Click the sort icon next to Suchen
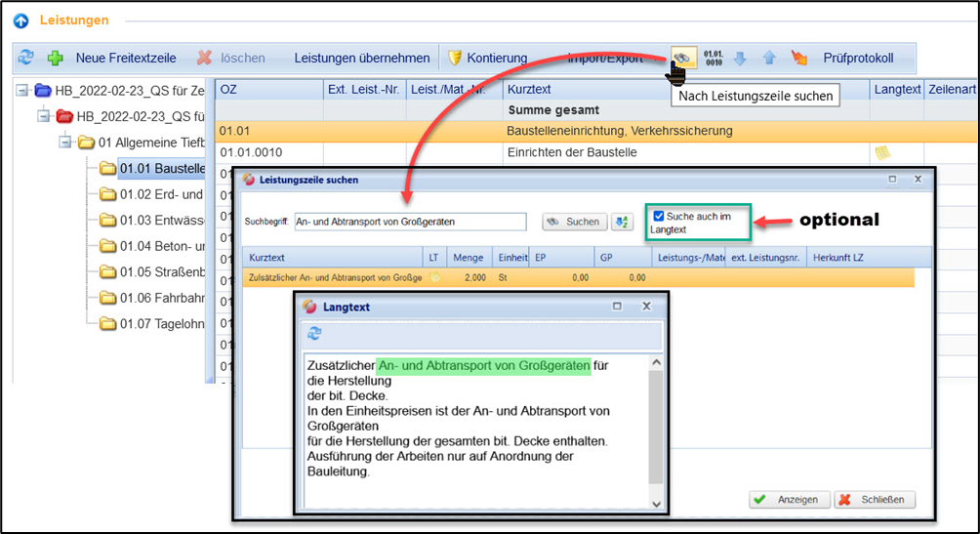Image resolution: width=980 pixels, height=534 pixels. (622, 222)
